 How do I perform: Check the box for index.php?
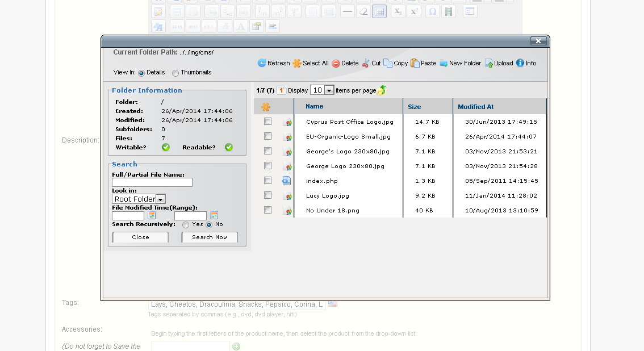pos(268,181)
